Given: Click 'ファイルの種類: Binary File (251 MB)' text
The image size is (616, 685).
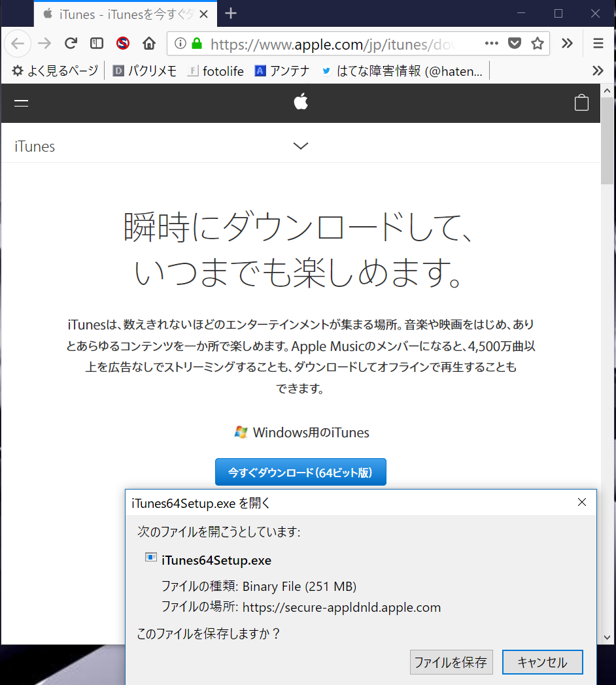Looking at the screenshot, I should [x=259, y=586].
